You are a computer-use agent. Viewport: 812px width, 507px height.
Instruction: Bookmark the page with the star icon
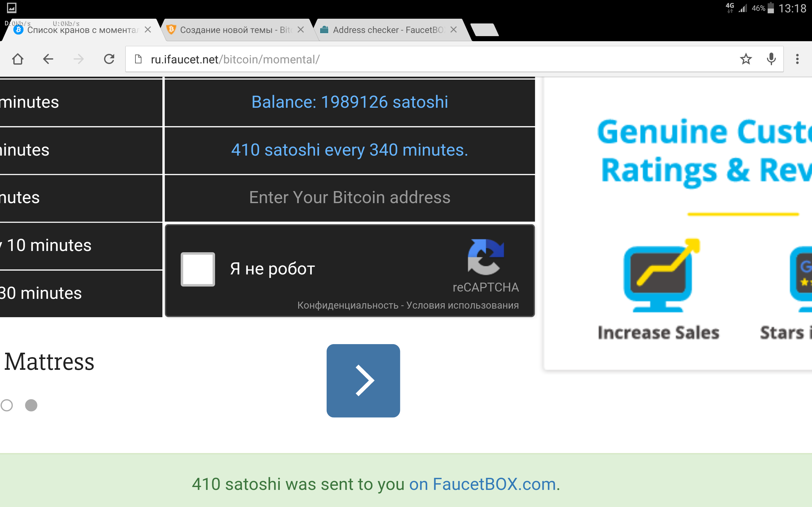tap(746, 59)
